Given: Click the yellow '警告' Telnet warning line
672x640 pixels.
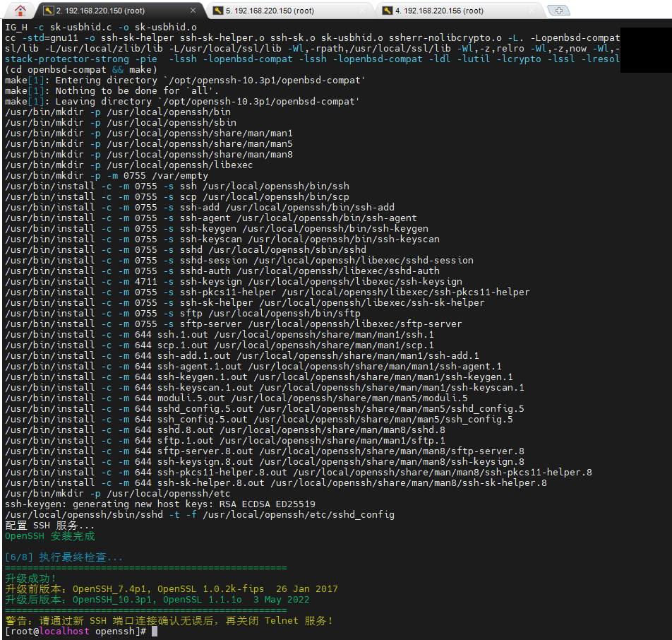Looking at the screenshot, I should (x=169, y=621).
